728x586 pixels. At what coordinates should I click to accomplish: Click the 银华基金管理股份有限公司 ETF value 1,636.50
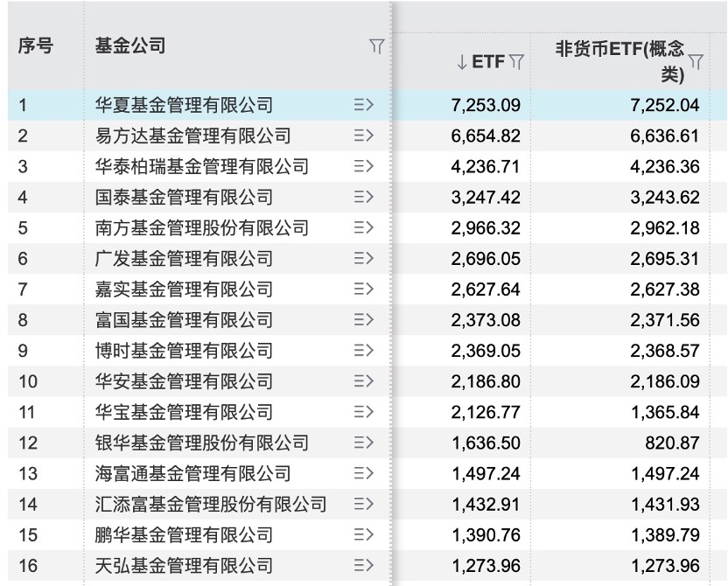[x=486, y=443]
